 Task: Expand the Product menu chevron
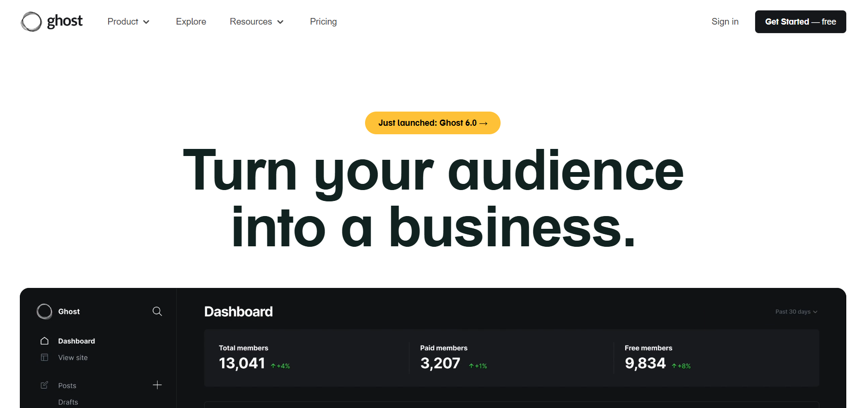coord(146,22)
